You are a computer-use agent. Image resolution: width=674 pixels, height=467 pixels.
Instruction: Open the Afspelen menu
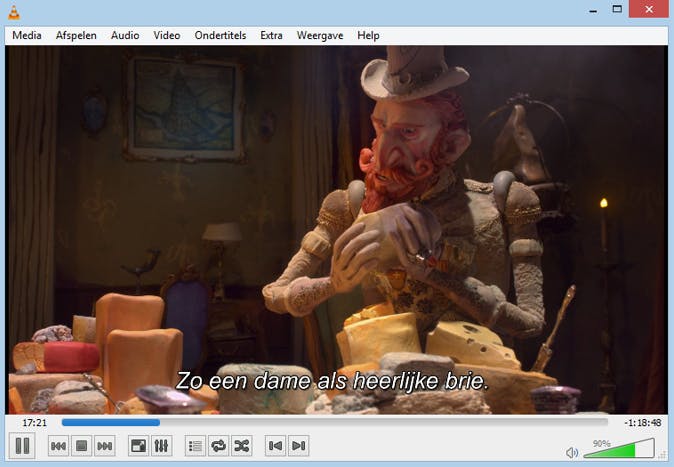pyautogui.click(x=76, y=35)
